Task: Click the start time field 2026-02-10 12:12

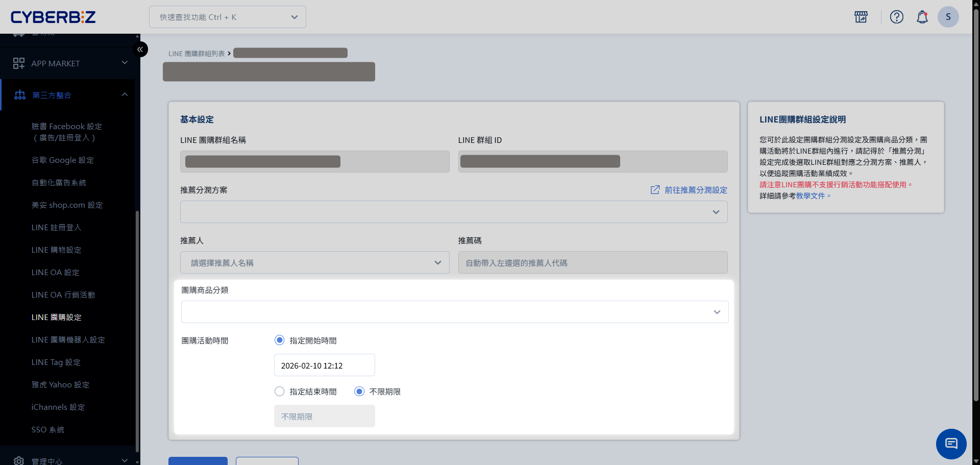Action: pos(324,365)
